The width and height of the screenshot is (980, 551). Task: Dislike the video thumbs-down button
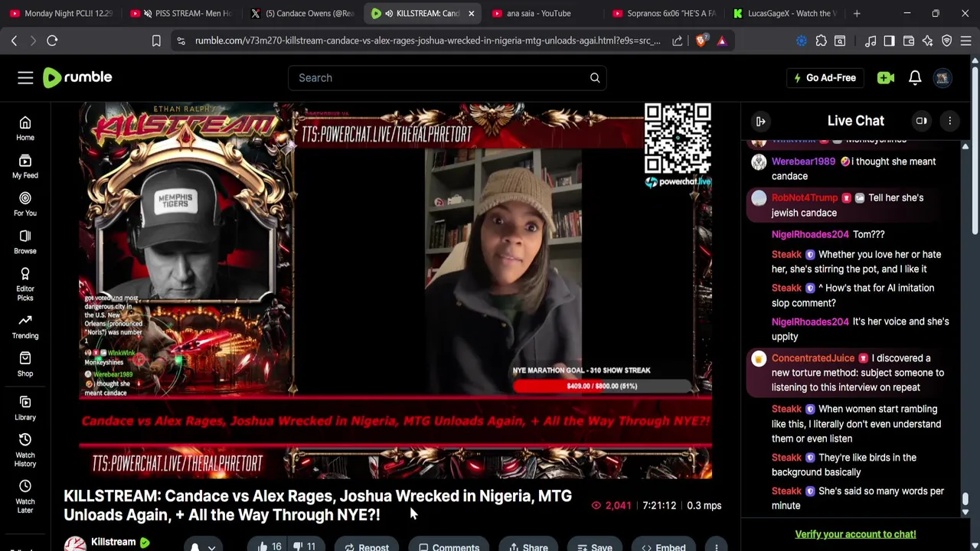(x=305, y=546)
